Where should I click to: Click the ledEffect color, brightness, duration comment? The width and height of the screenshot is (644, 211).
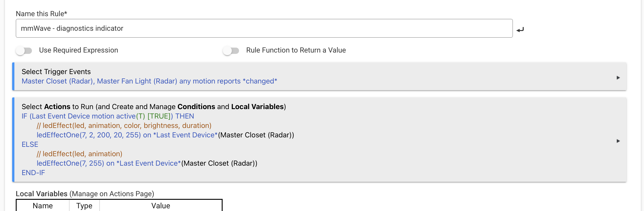coord(124,125)
